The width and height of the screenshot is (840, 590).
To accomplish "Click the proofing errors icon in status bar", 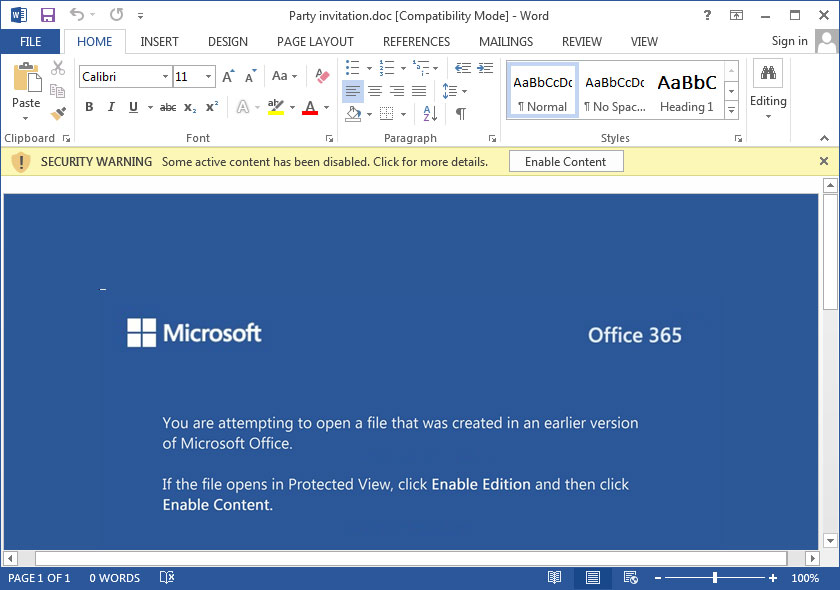I will click(x=167, y=577).
